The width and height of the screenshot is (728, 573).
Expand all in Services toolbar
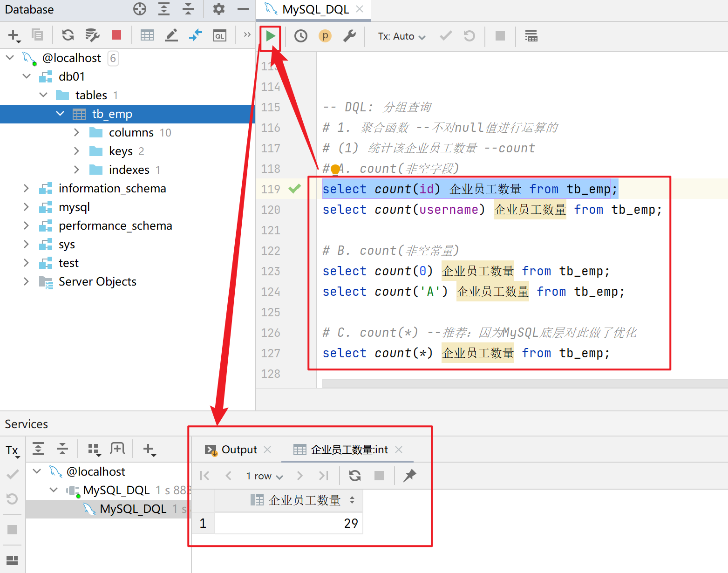[x=38, y=449]
